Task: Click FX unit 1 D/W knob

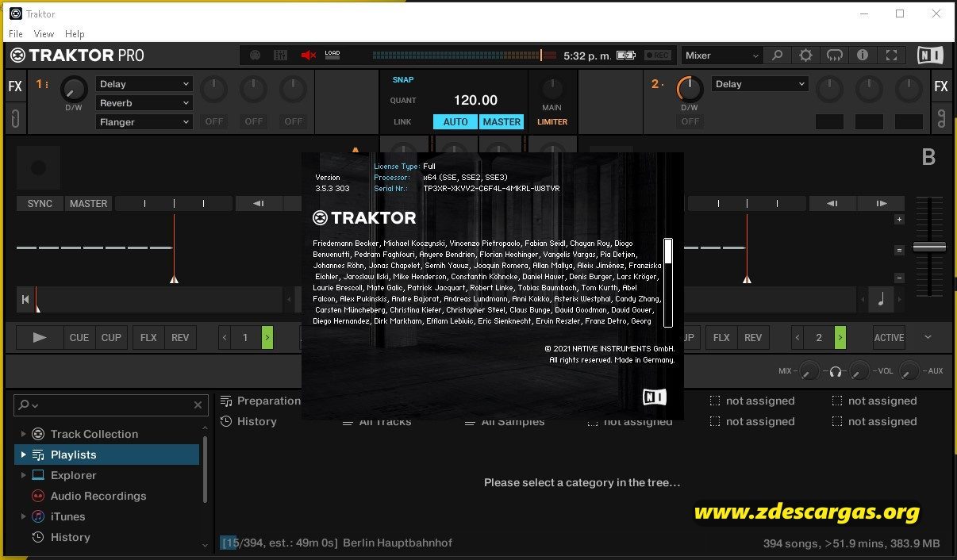Action: pos(74,90)
